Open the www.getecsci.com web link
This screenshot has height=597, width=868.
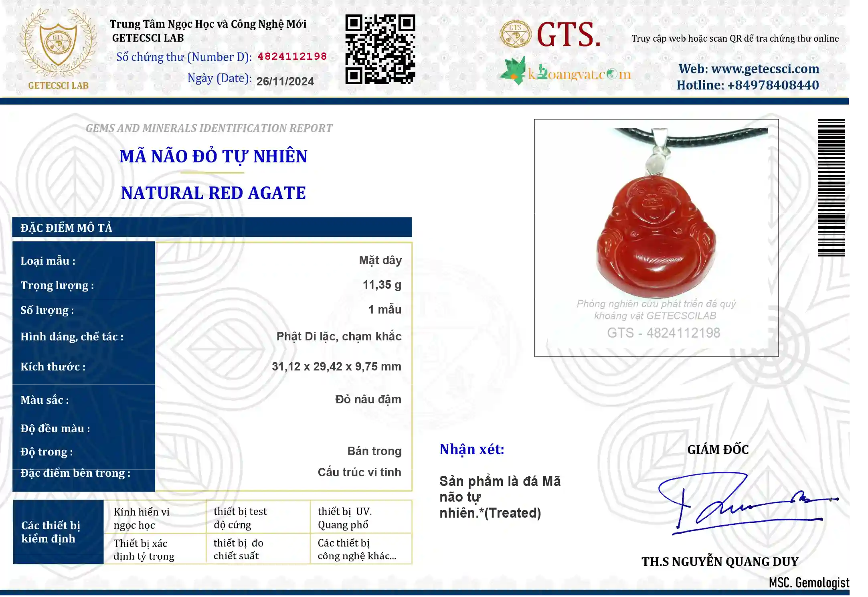pos(765,69)
